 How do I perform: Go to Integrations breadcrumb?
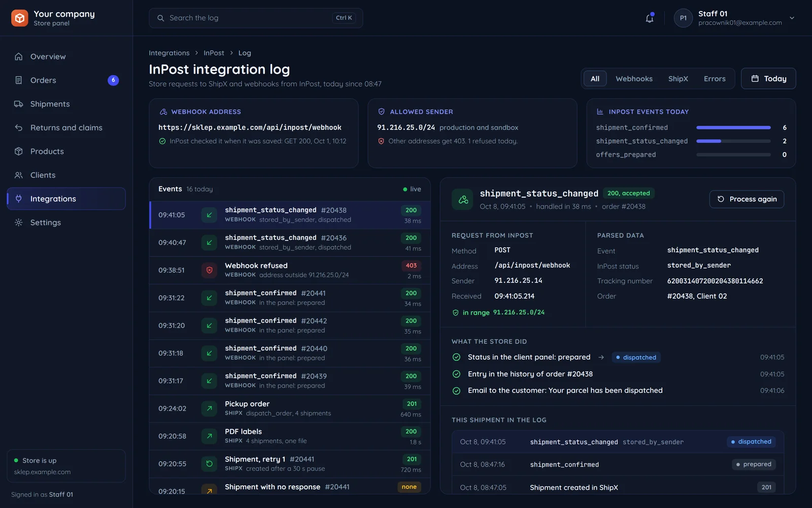tap(169, 53)
